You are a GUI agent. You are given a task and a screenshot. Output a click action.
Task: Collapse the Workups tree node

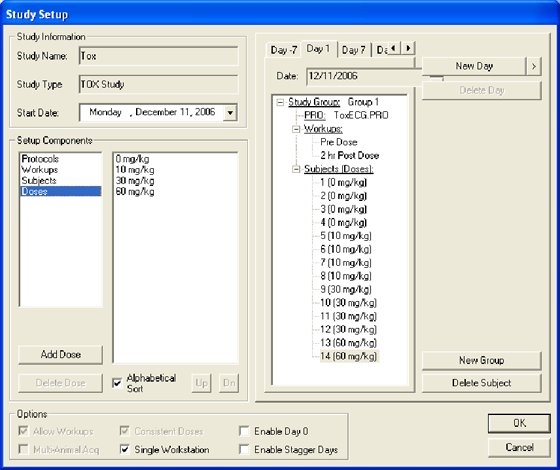(x=296, y=129)
